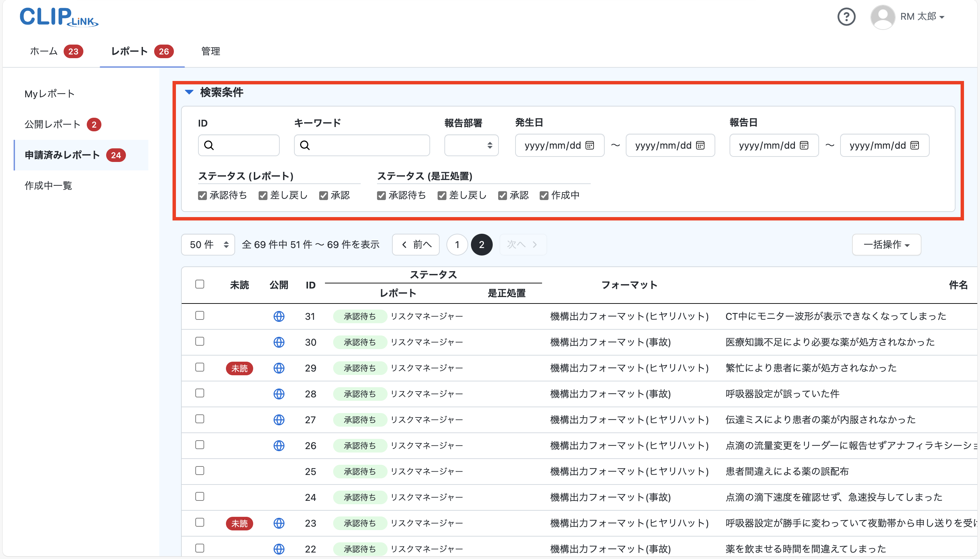The image size is (980, 559).
Task: Open the 一括操作 dropdown
Action: [886, 245]
